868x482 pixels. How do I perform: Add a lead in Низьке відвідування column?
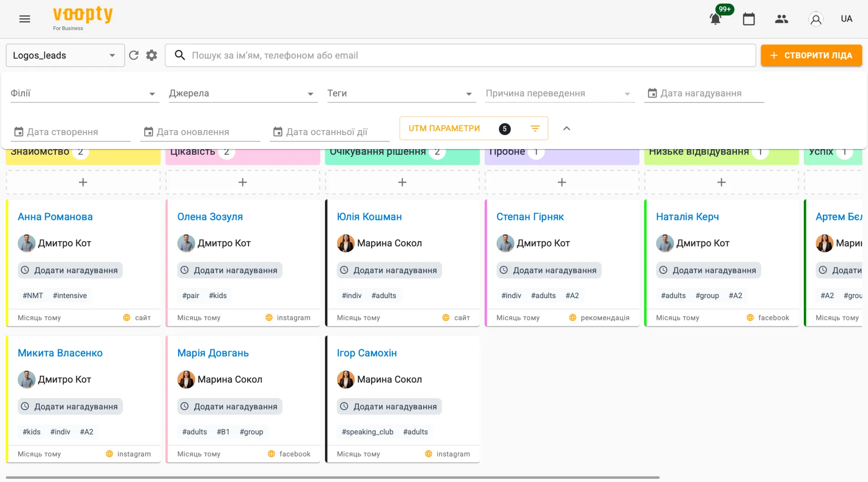click(722, 182)
